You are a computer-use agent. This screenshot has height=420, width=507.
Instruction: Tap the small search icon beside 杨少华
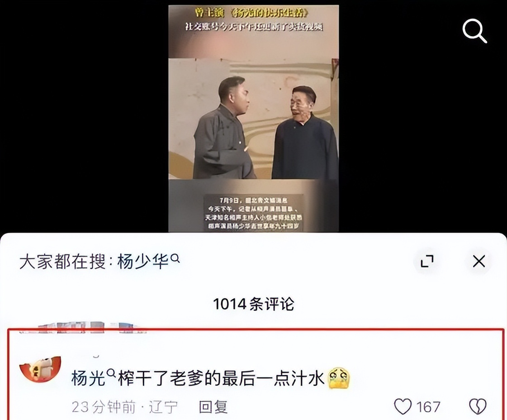tap(175, 258)
